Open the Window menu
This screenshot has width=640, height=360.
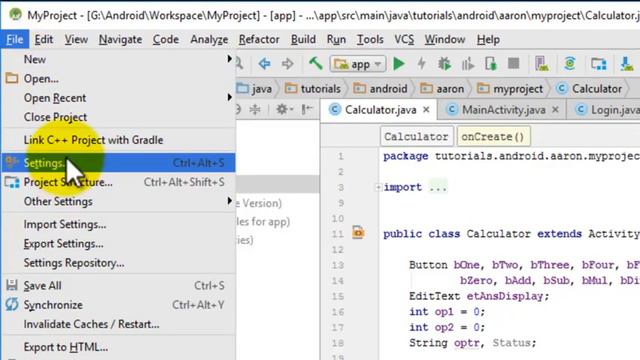[x=445, y=40]
